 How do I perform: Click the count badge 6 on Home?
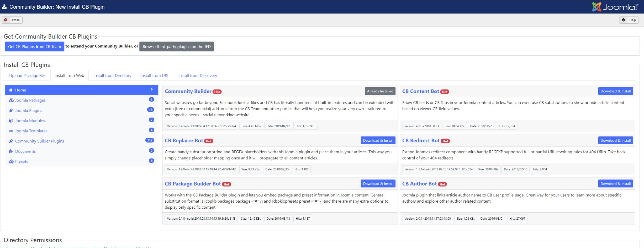click(x=152, y=90)
